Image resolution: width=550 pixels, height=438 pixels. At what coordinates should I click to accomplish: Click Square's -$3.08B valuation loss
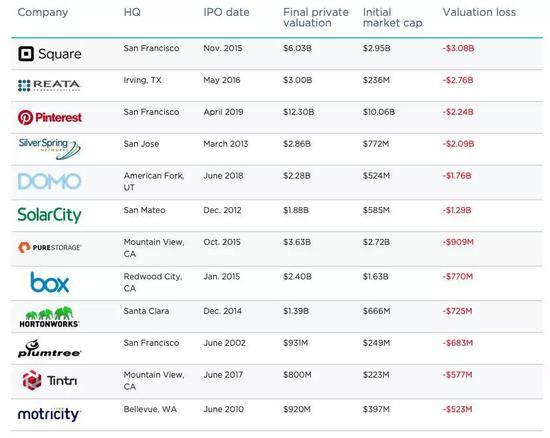pos(458,48)
